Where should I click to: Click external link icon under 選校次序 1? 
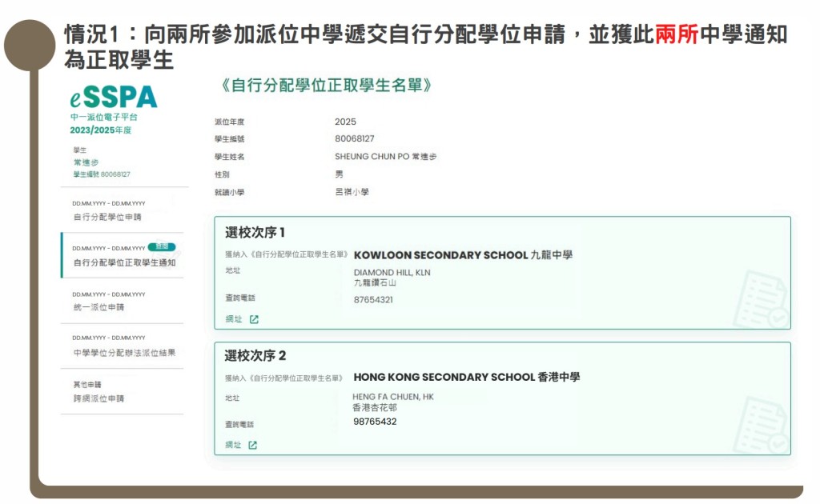pyautogui.click(x=254, y=319)
